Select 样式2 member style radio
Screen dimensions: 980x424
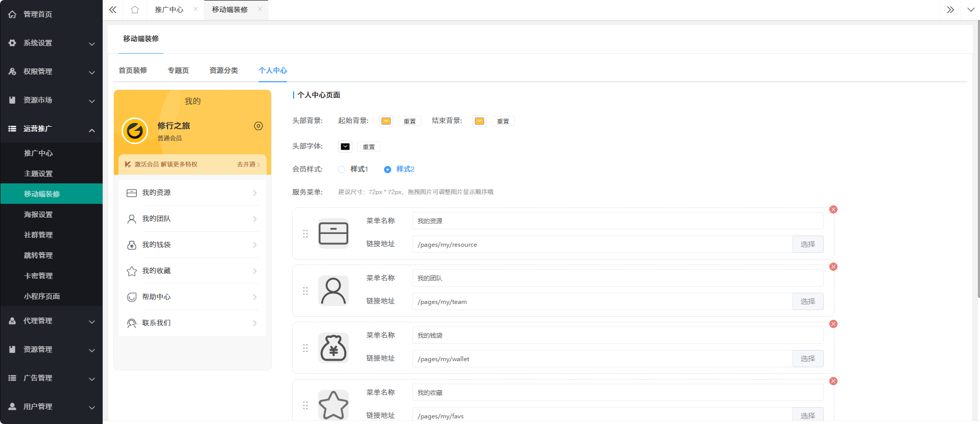pos(388,170)
